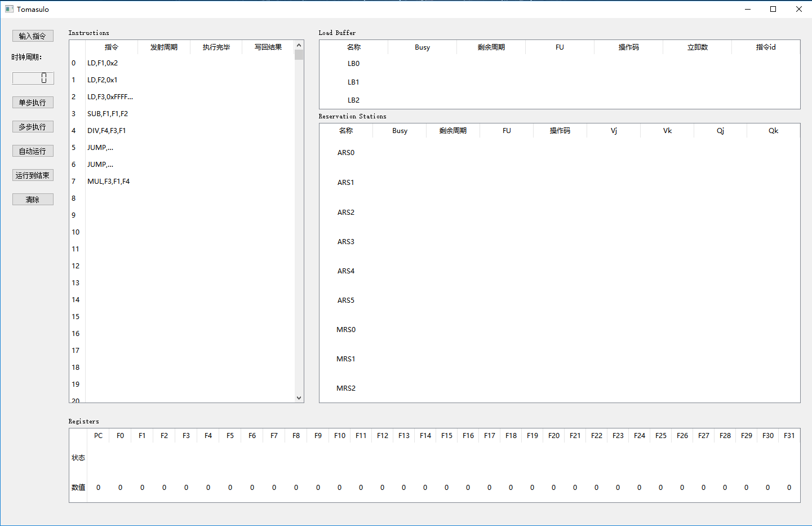Click row number 19 in Instructions list
Screen dimensions: 812x526
click(x=77, y=384)
